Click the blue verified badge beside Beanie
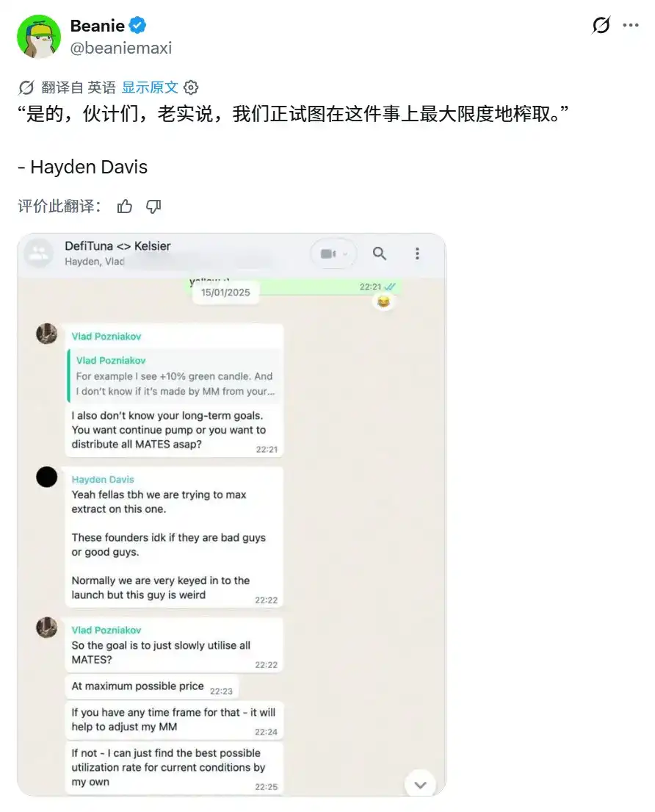Viewport: 655px width, 812px height. [x=137, y=25]
